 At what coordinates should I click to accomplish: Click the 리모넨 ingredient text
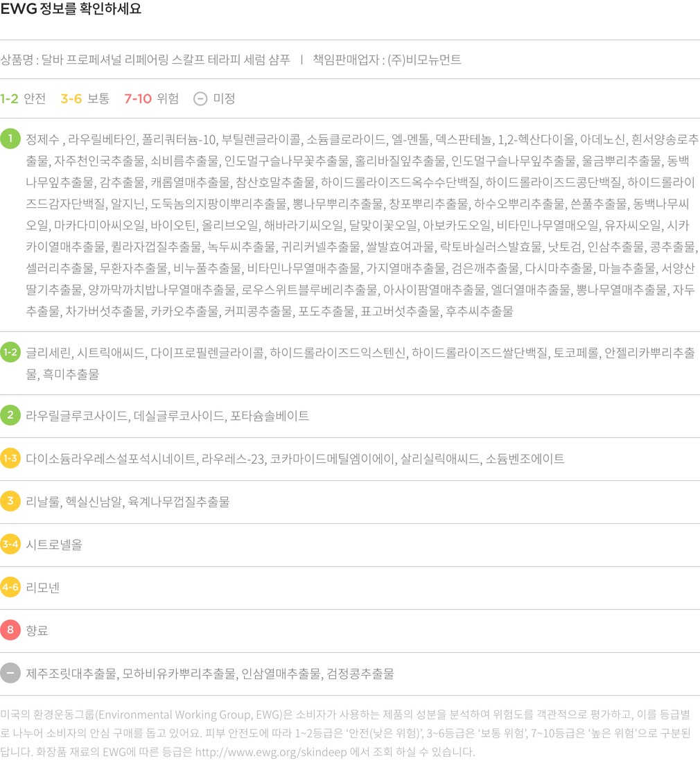pos(43,588)
